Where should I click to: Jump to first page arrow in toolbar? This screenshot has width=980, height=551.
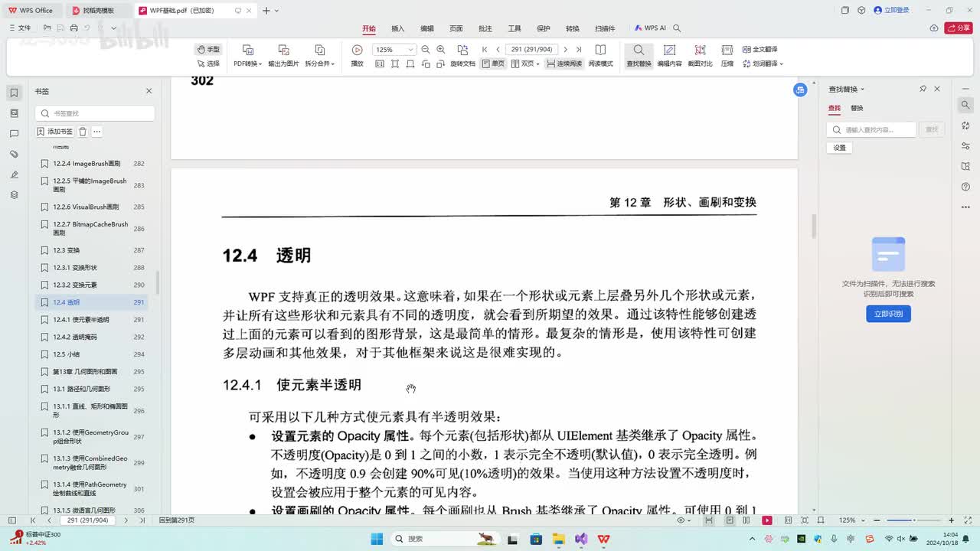point(485,49)
